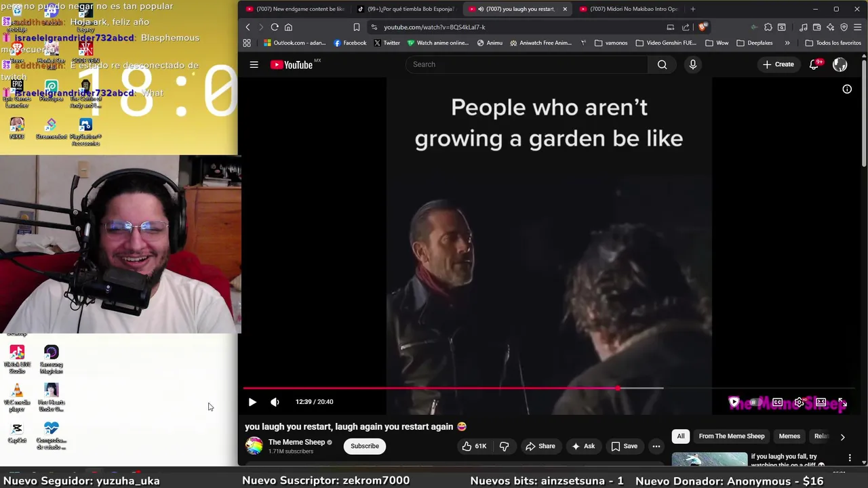The width and height of the screenshot is (868, 488).
Task: Select the From The Meme Sheep chip
Action: point(732,436)
